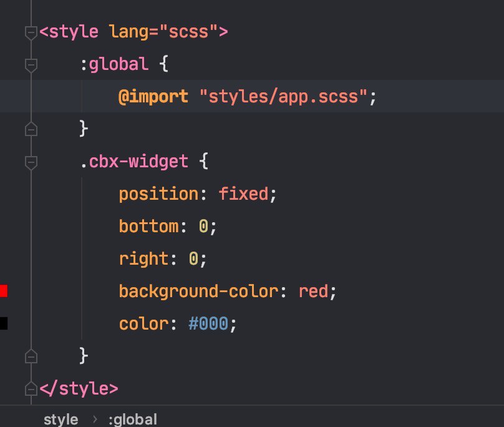
Task: Collapse the .cbx-widget block fold marker
Action: pos(31,162)
